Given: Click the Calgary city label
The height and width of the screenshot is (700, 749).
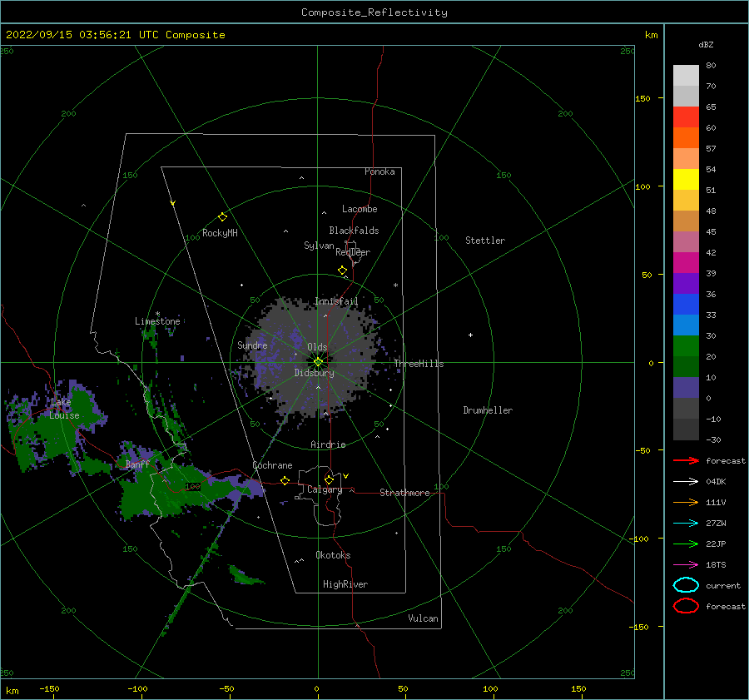Looking at the screenshot, I should coord(325,489).
